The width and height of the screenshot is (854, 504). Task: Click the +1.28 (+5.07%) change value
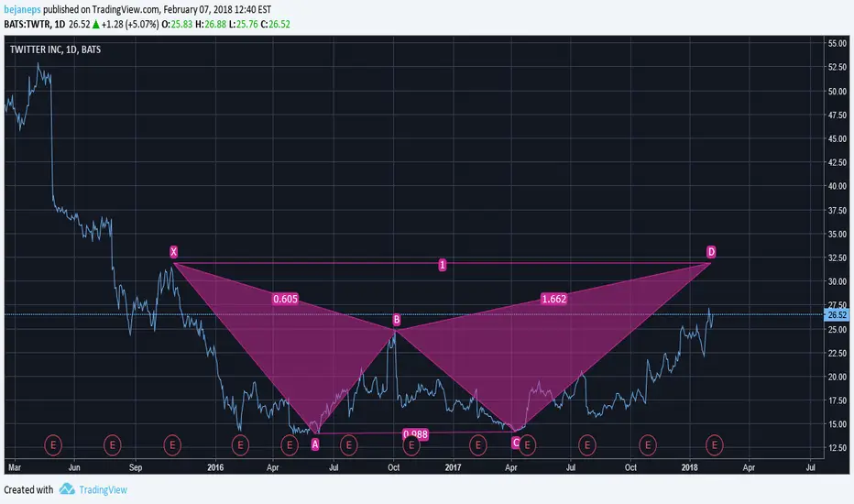[x=130, y=25]
